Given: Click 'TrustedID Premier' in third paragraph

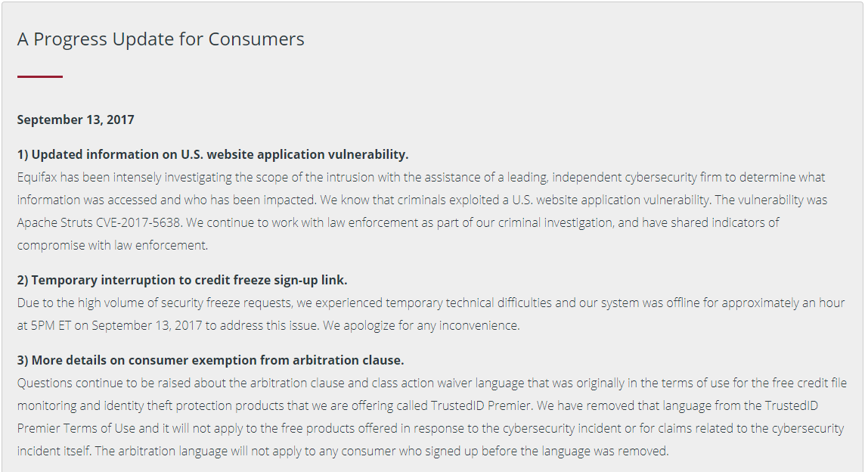Looking at the screenshot, I should tap(481, 406).
